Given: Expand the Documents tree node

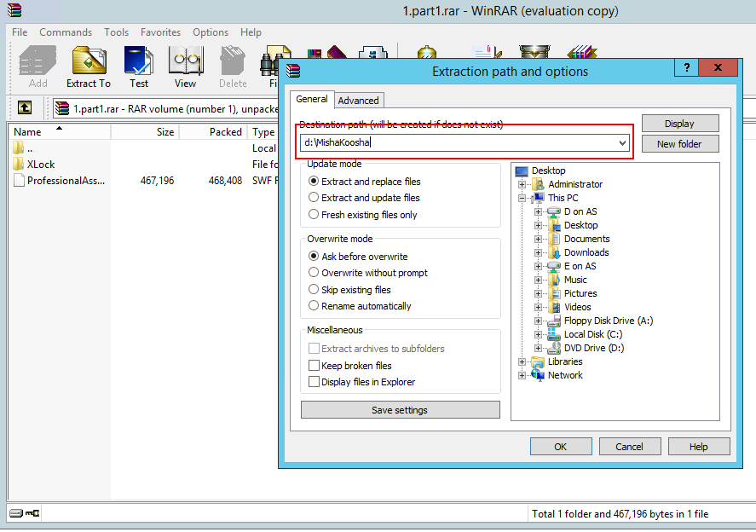Looking at the screenshot, I should click(538, 239).
